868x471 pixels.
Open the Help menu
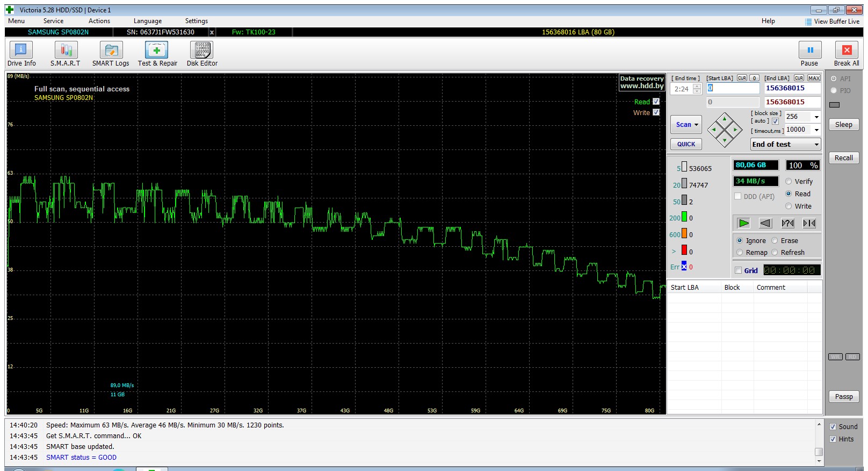coord(768,21)
